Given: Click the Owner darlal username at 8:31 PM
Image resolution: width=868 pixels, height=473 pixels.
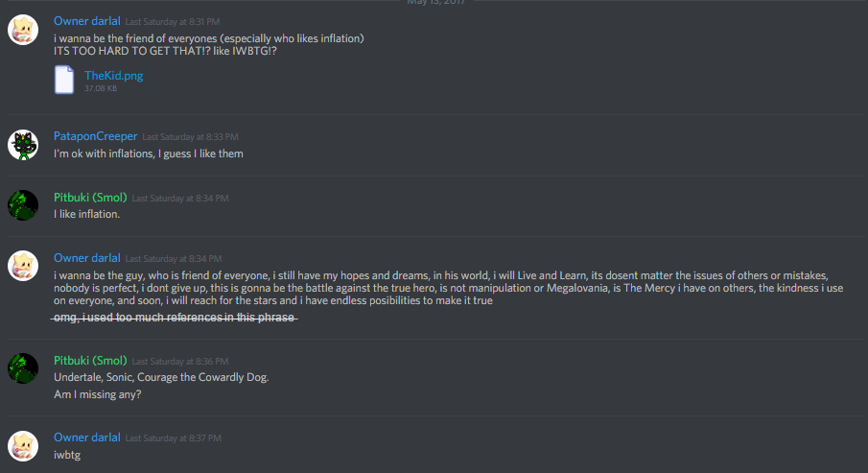Looking at the screenshot, I should coord(87,21).
